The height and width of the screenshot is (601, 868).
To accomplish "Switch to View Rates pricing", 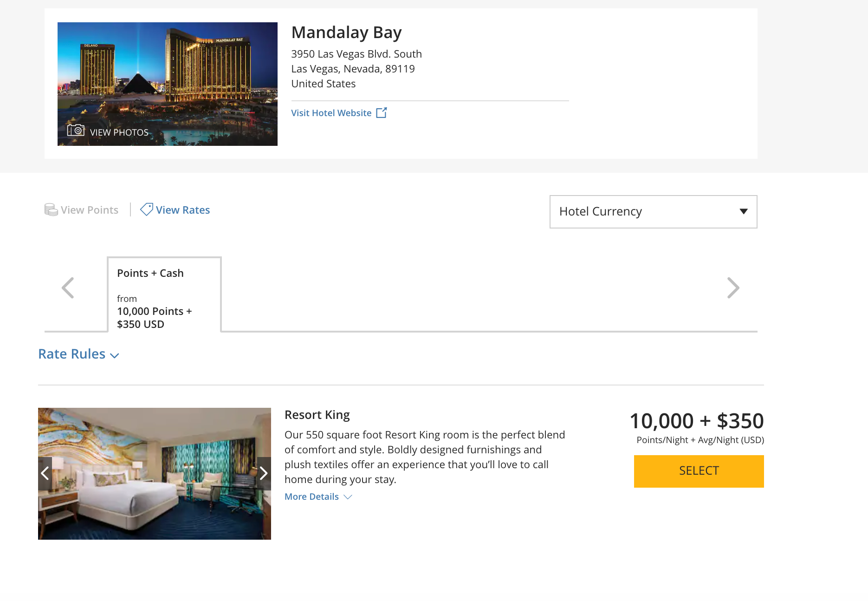I will pyautogui.click(x=183, y=210).
